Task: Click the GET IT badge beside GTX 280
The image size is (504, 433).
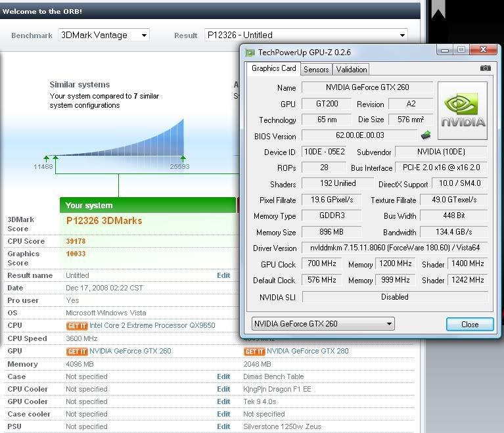Action: pos(254,352)
